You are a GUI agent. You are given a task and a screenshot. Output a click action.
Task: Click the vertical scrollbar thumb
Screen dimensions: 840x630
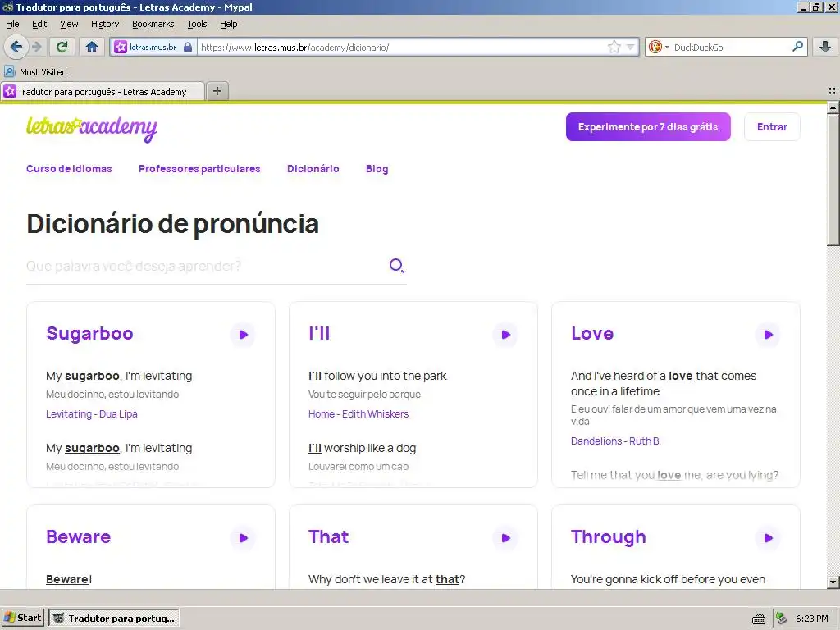[x=833, y=180]
